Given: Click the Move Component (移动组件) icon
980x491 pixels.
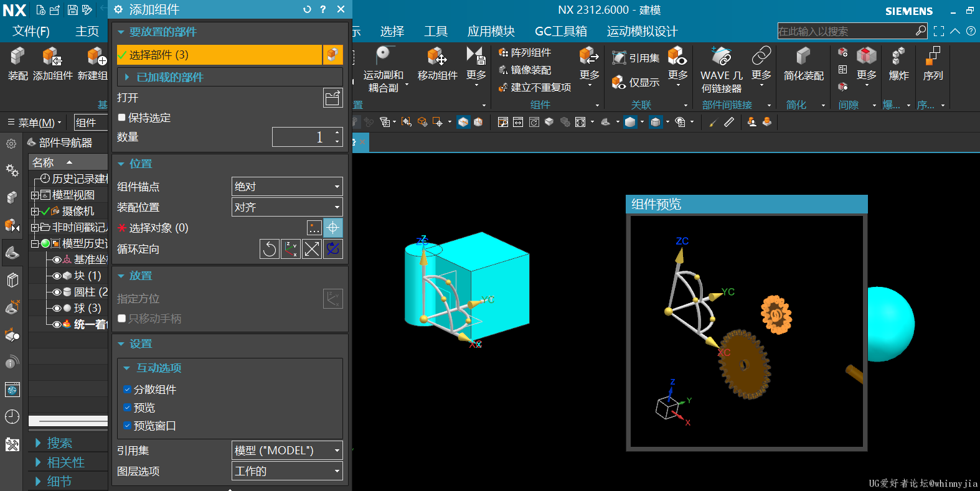Looking at the screenshot, I should tap(437, 57).
